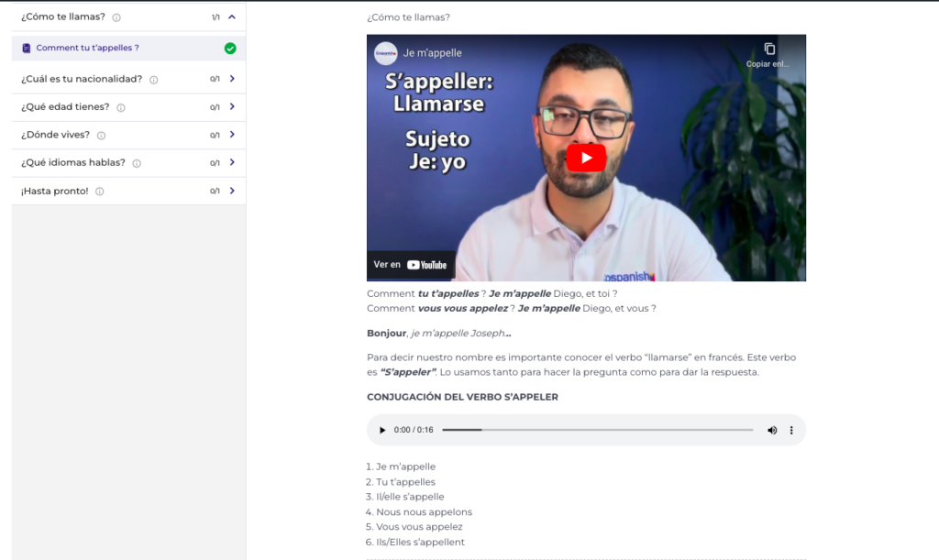Click list item Il/elle s'appelle
This screenshot has width=939, height=560.
coord(410,497)
